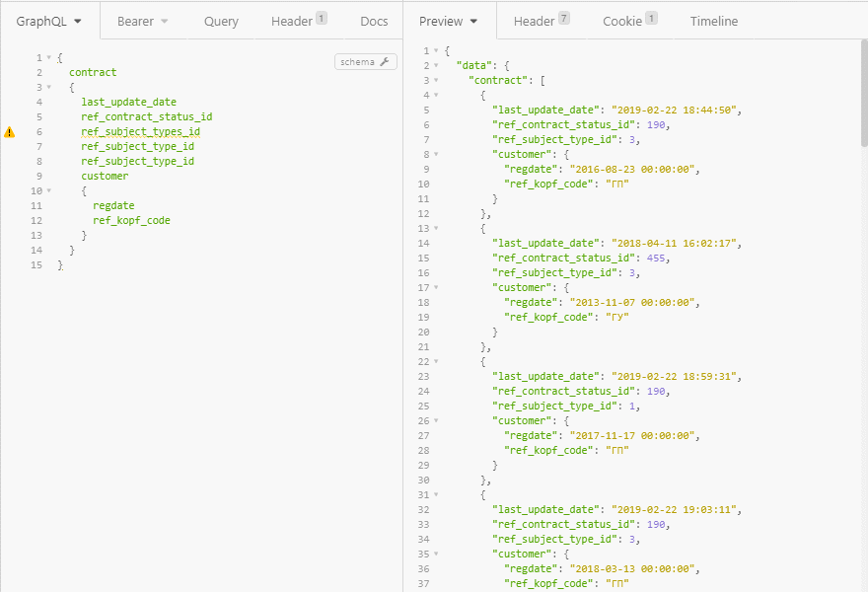Click the warning icon beside line 6
This screenshot has height=592, width=868.
pos(10,131)
